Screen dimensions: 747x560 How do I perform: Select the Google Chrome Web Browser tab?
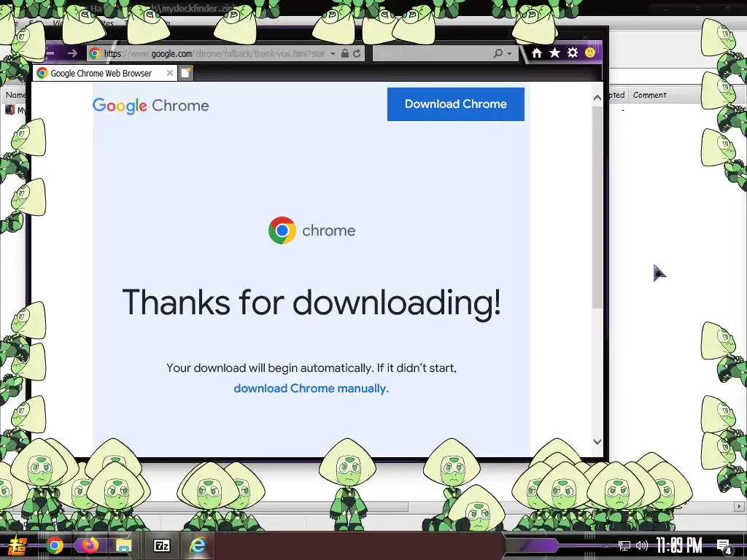click(x=105, y=73)
